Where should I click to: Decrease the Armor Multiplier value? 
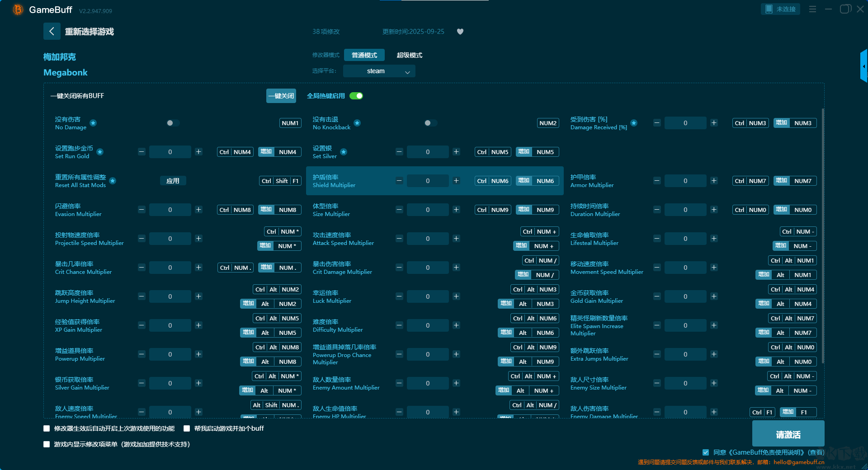point(657,181)
